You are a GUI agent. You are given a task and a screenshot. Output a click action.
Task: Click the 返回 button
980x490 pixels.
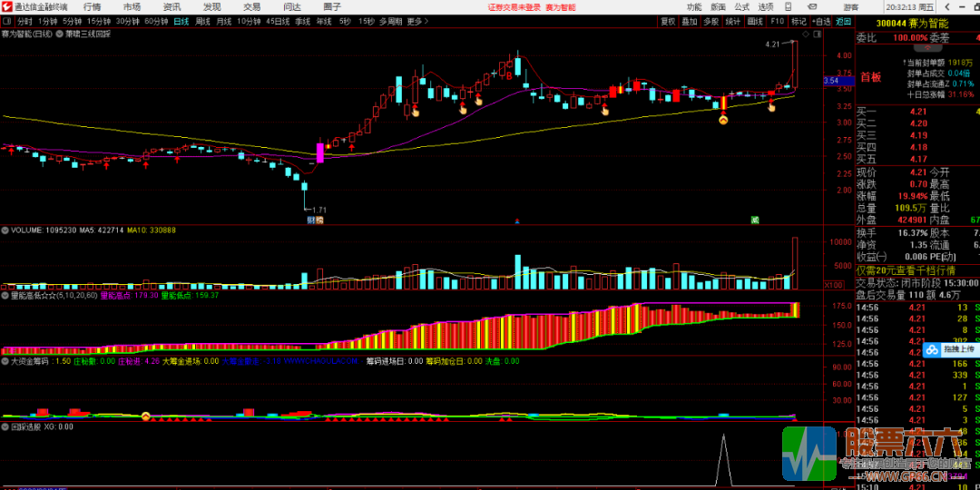point(844,21)
